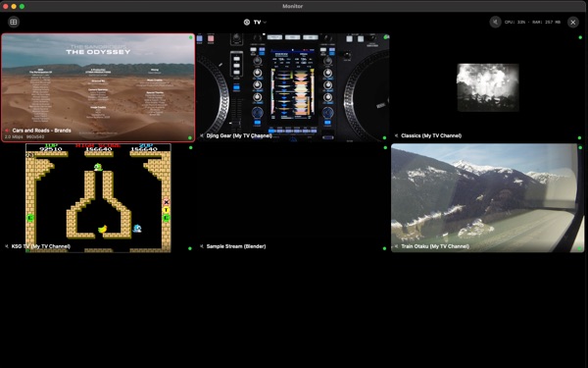Select the snowy mountain train-view tile
588x368 pixels.
[487, 198]
